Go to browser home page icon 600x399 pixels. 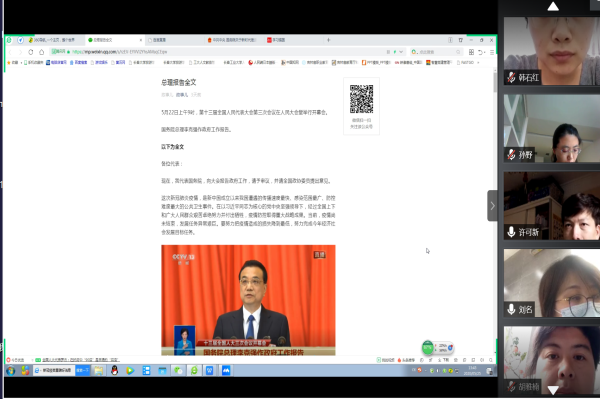[42, 52]
